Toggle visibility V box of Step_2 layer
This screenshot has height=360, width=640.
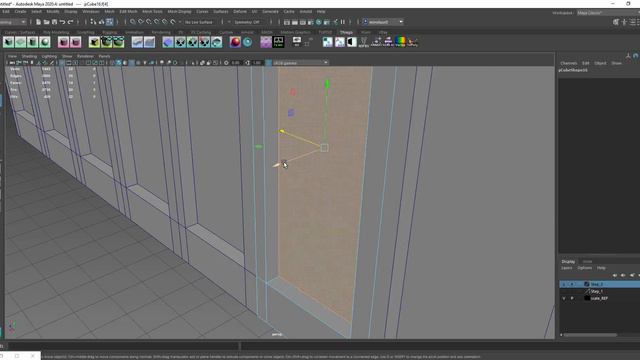click(x=564, y=284)
